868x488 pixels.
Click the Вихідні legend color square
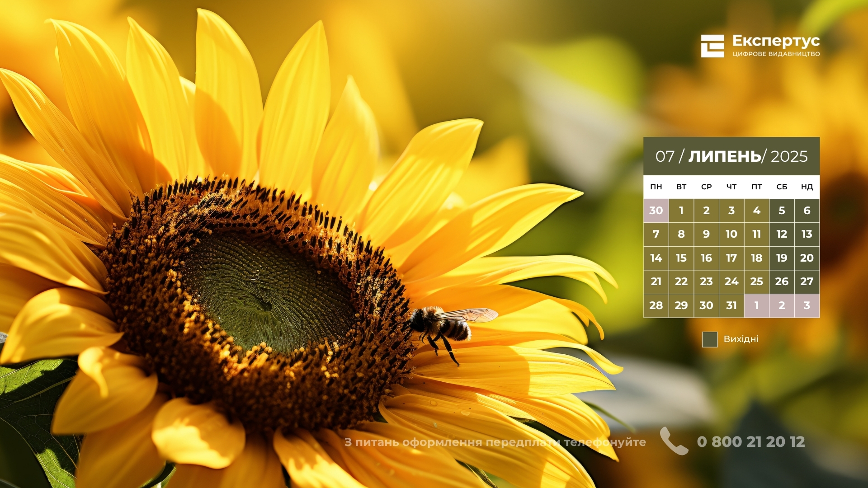click(710, 339)
